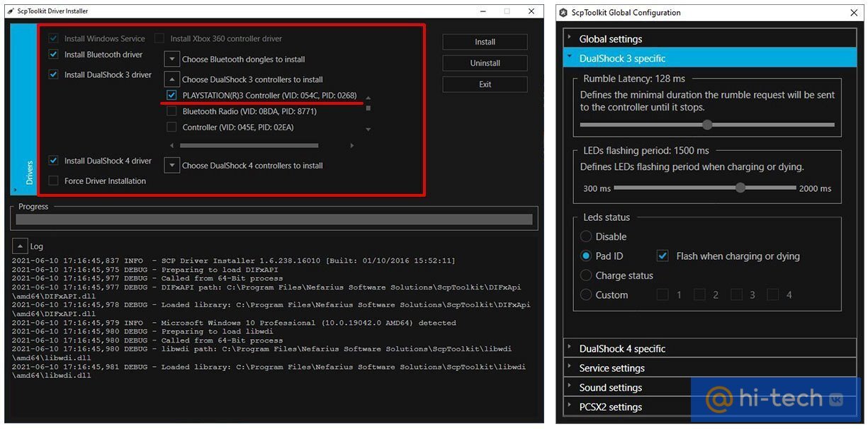Image resolution: width=868 pixels, height=429 pixels.
Task: Click 'Rumble Latency: 128 ms' label
Action: [634, 79]
